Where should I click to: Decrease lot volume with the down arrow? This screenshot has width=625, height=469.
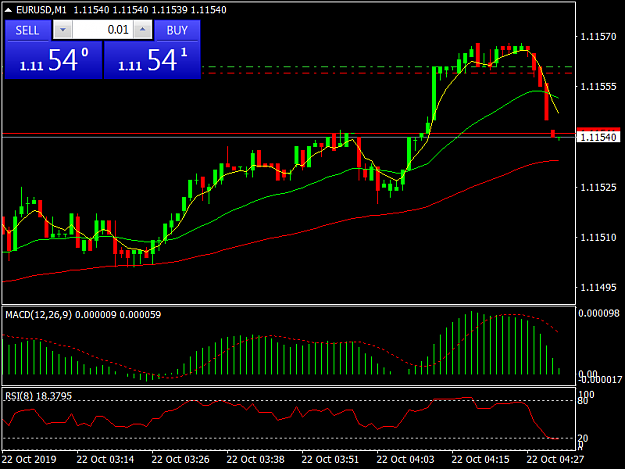pyautogui.click(x=63, y=30)
